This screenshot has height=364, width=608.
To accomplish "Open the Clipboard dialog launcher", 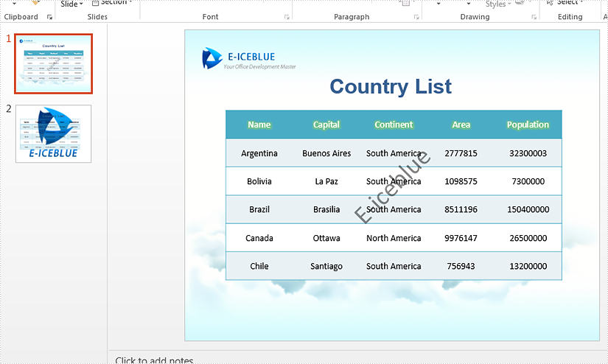I will click(50, 17).
